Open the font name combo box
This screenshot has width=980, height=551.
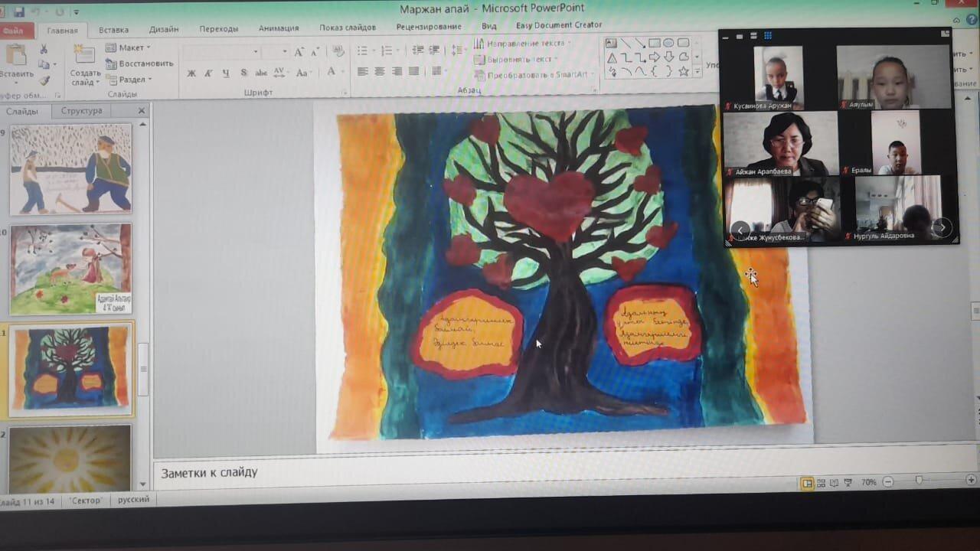(x=220, y=52)
